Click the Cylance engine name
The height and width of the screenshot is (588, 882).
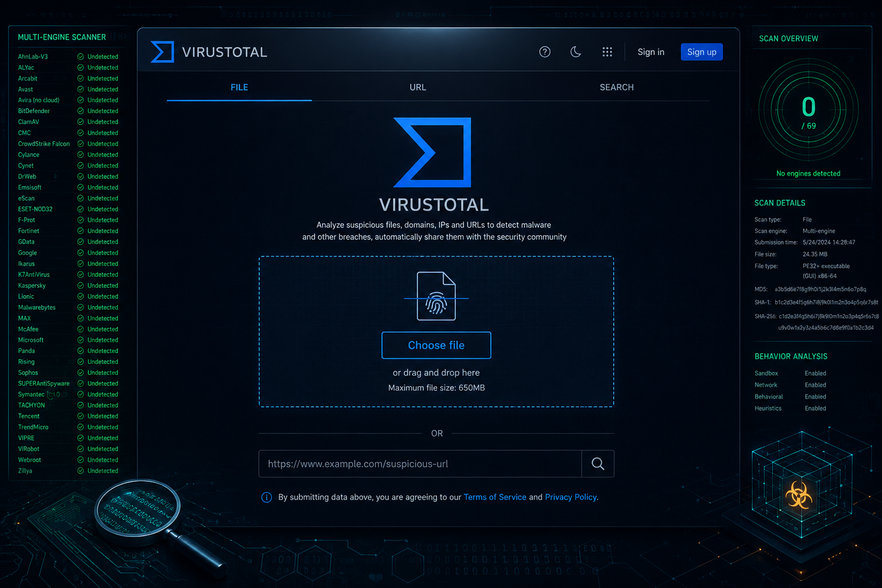pyautogui.click(x=29, y=155)
